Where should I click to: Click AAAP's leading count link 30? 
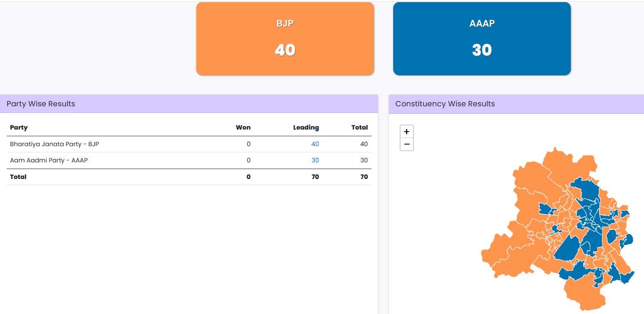coord(315,160)
